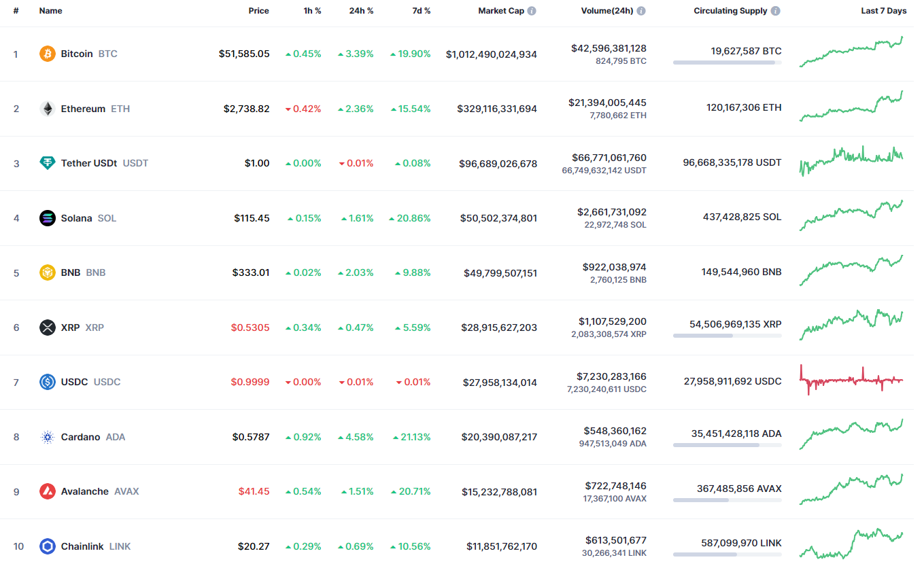The image size is (924, 564).
Task: Open the Chainlink coin page link
Action: pos(84,546)
